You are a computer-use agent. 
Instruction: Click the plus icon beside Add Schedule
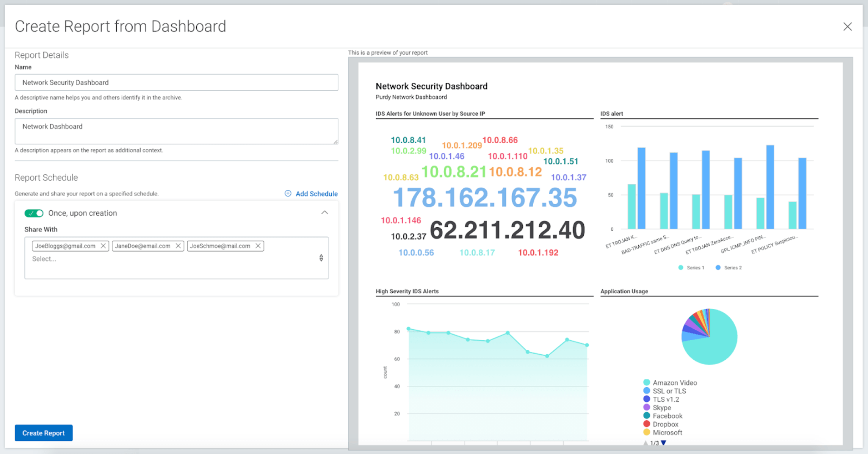coord(288,194)
